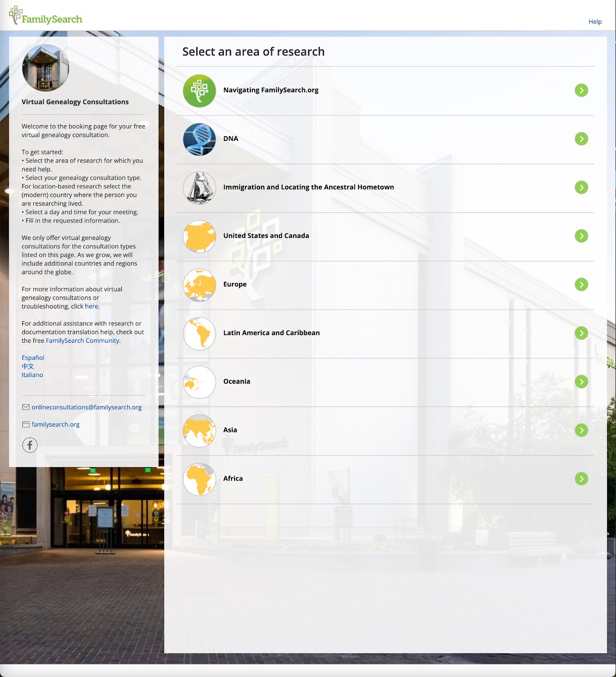Select the Africa label
The height and width of the screenshot is (677, 616).
point(233,479)
